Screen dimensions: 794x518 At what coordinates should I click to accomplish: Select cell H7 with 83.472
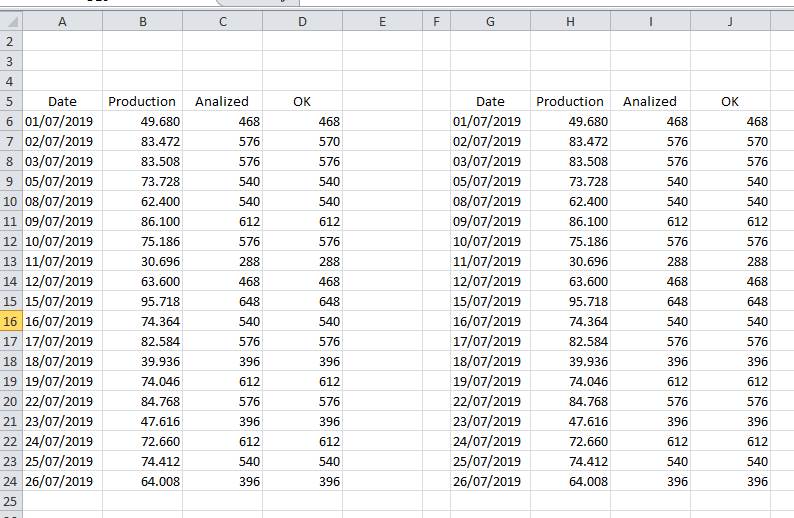[570, 141]
